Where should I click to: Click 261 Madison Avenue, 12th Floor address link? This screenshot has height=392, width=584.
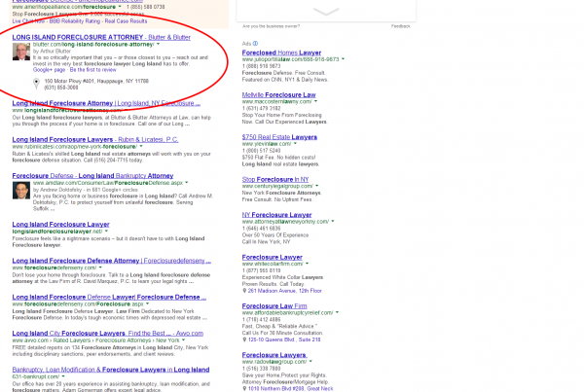[x=284, y=291]
